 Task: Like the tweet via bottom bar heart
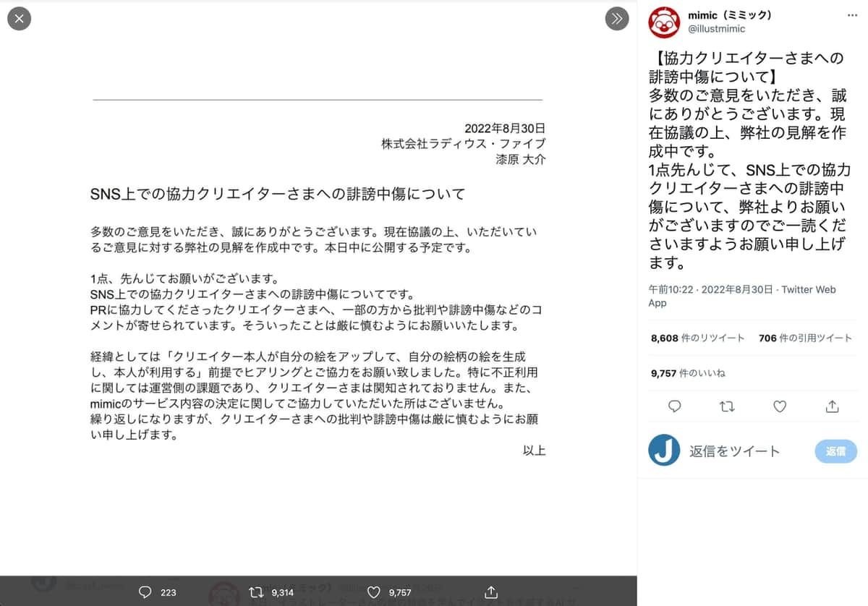(x=374, y=592)
